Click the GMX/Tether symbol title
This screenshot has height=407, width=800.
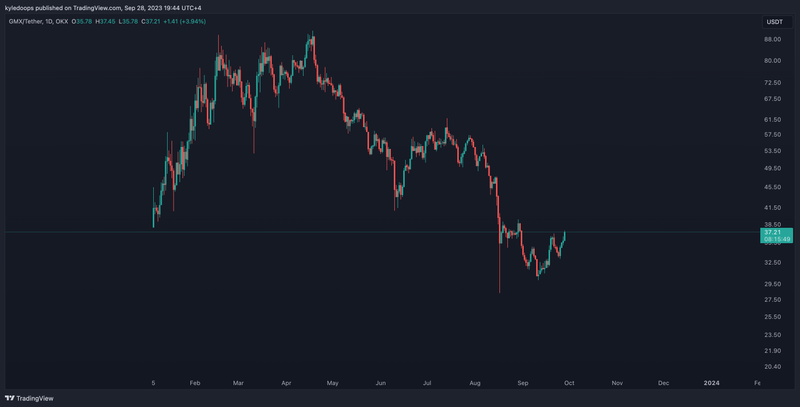click(27, 21)
